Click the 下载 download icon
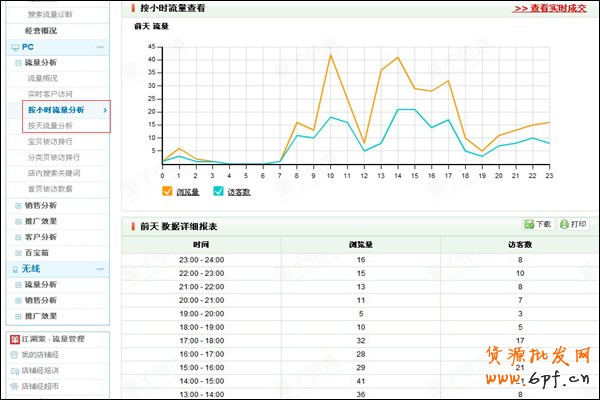600x400 pixels. pyautogui.click(x=530, y=224)
